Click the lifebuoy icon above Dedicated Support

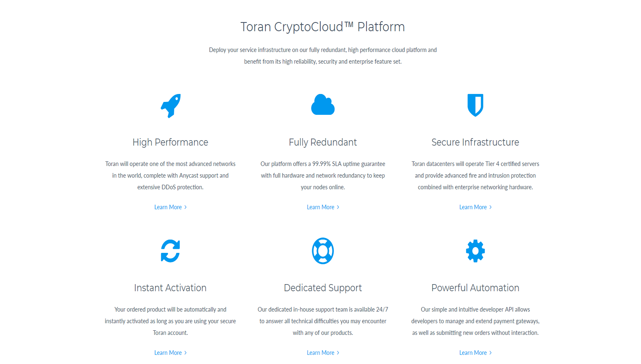323,251
